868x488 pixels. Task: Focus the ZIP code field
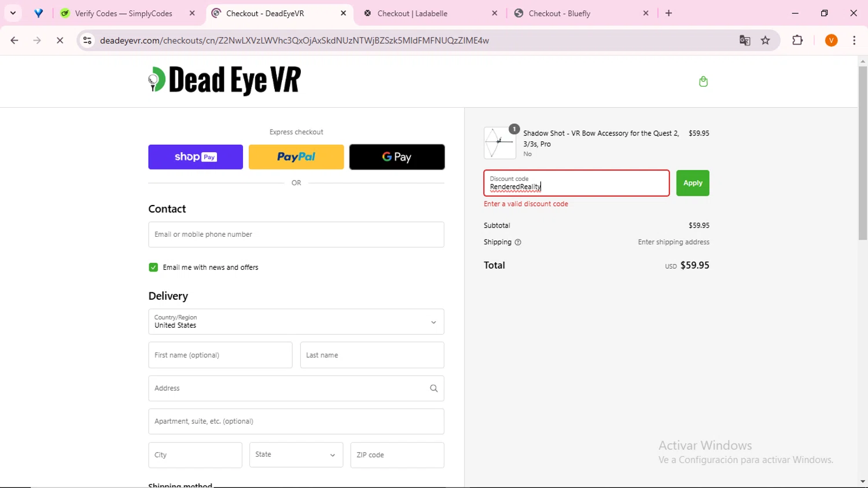click(397, 455)
